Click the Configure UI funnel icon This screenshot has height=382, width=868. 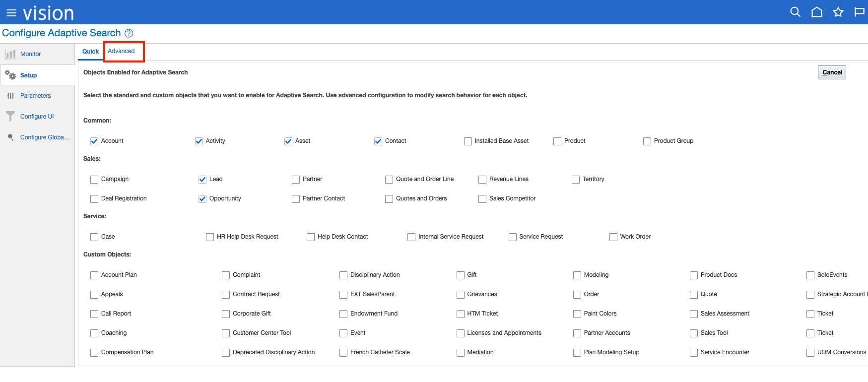[x=10, y=117]
